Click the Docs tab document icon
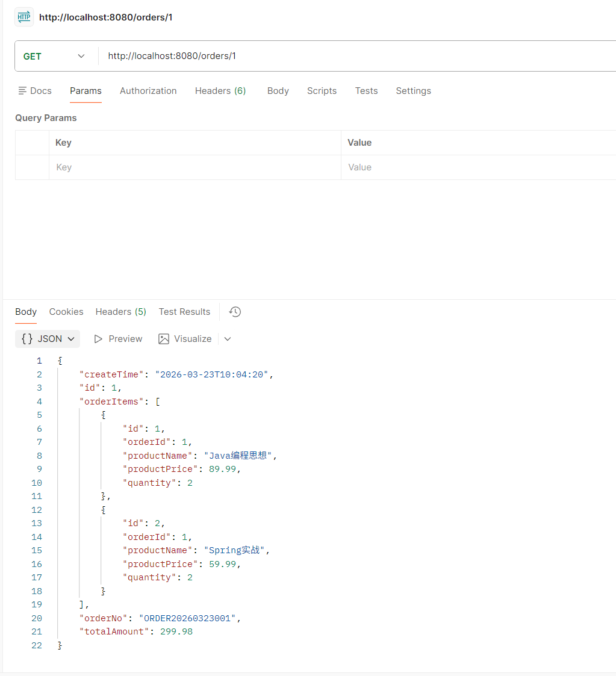 [x=23, y=91]
